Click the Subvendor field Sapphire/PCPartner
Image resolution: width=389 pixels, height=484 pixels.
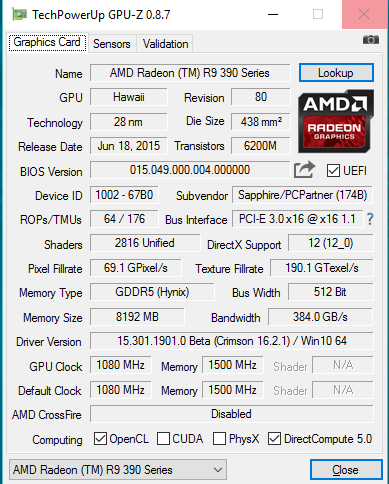302,195
